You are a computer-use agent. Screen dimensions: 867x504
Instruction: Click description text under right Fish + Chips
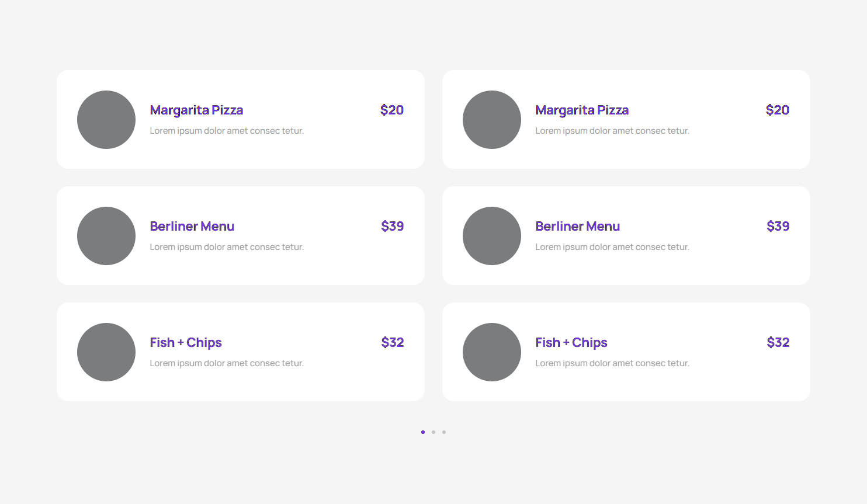[612, 363]
